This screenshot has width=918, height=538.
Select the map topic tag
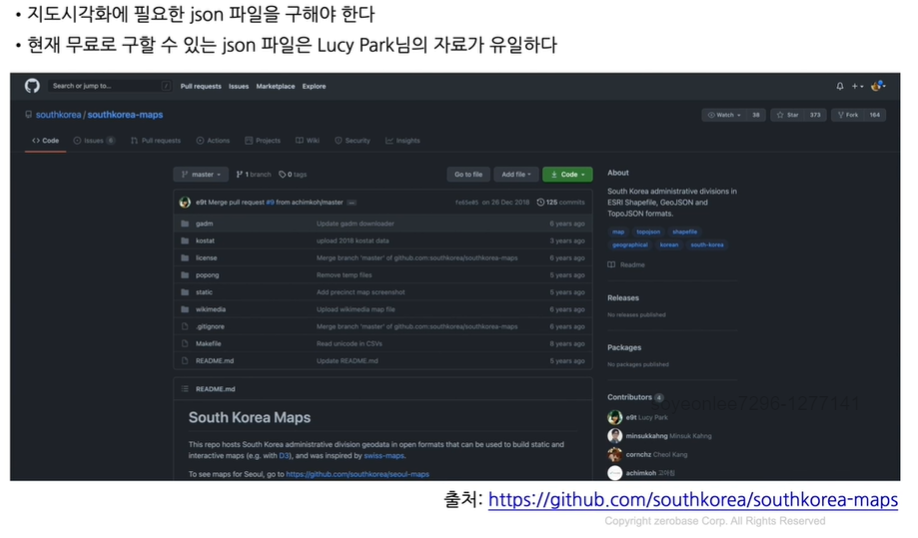(x=618, y=232)
